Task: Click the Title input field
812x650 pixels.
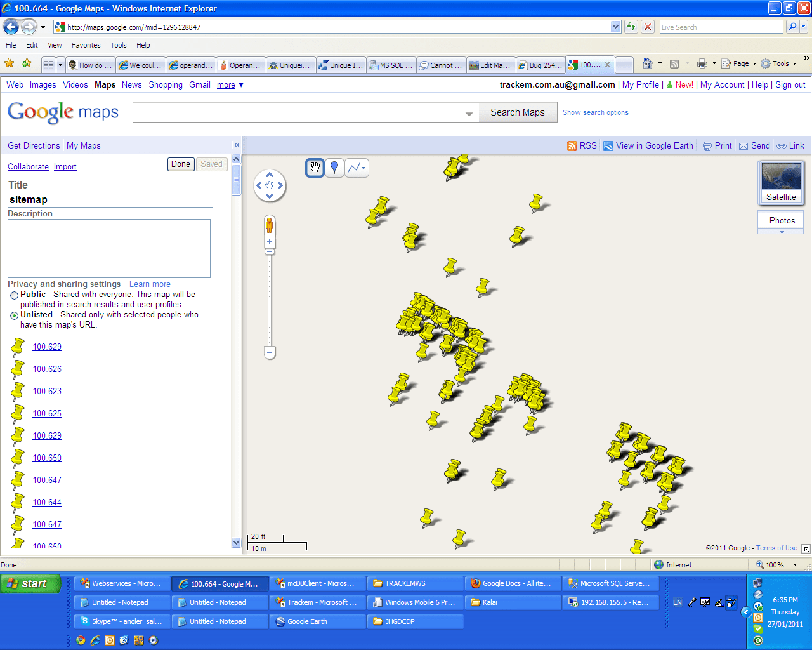Action: click(x=110, y=200)
